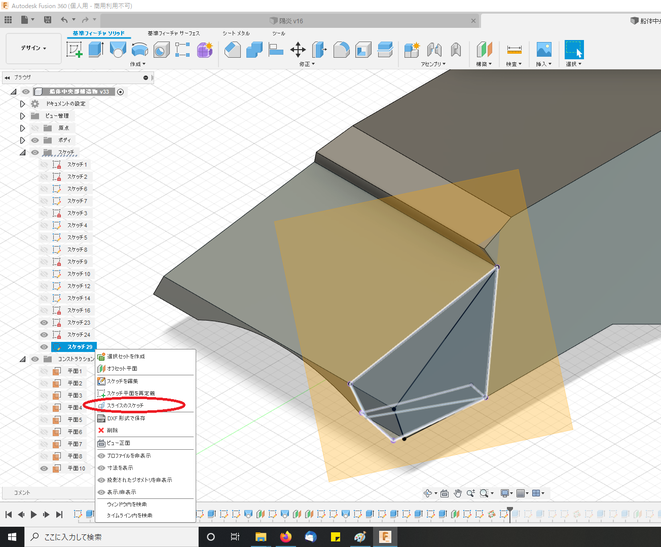Click the timeline playhead marker
The image size is (661, 547).
[510, 514]
